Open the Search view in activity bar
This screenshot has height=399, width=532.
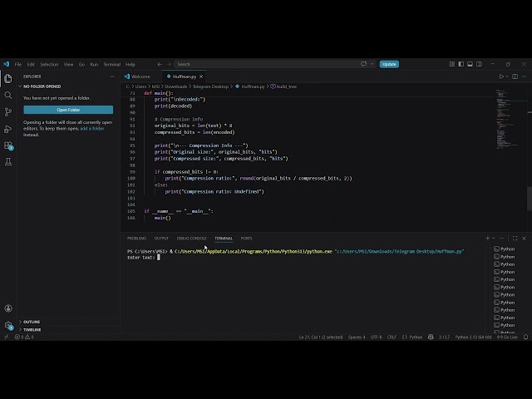pos(8,96)
